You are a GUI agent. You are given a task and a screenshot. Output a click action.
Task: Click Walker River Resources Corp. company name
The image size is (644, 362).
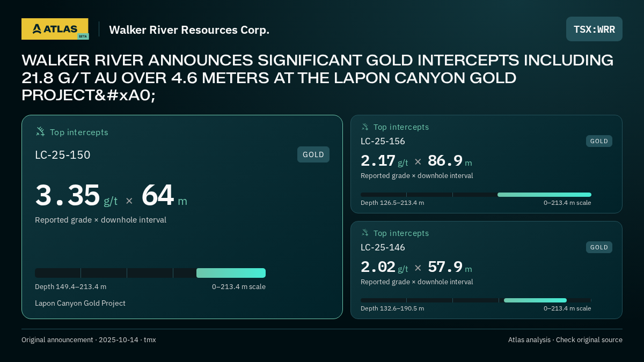point(189,30)
